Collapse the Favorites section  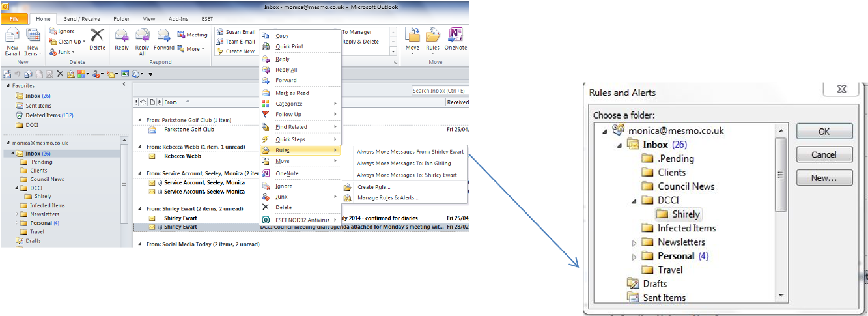click(8, 85)
